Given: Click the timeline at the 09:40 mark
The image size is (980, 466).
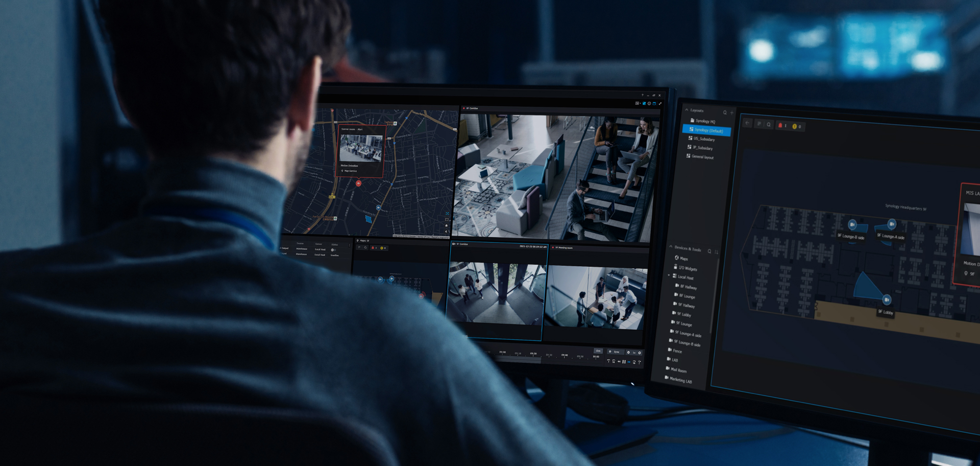Looking at the screenshot, I should (565, 355).
